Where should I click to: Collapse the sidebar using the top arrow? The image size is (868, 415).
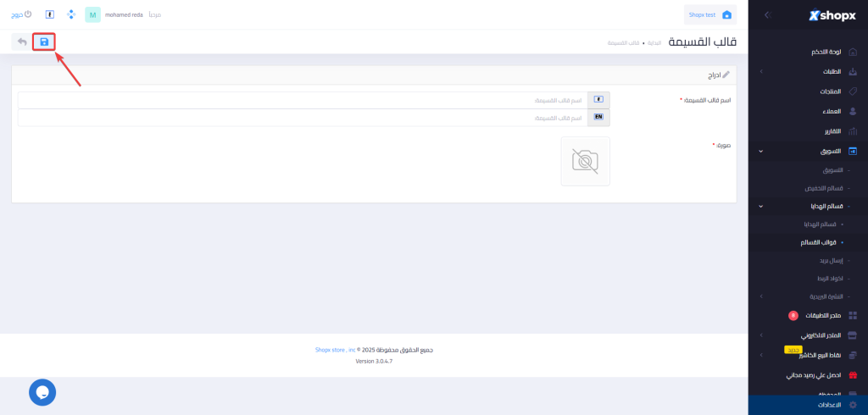[x=767, y=15]
